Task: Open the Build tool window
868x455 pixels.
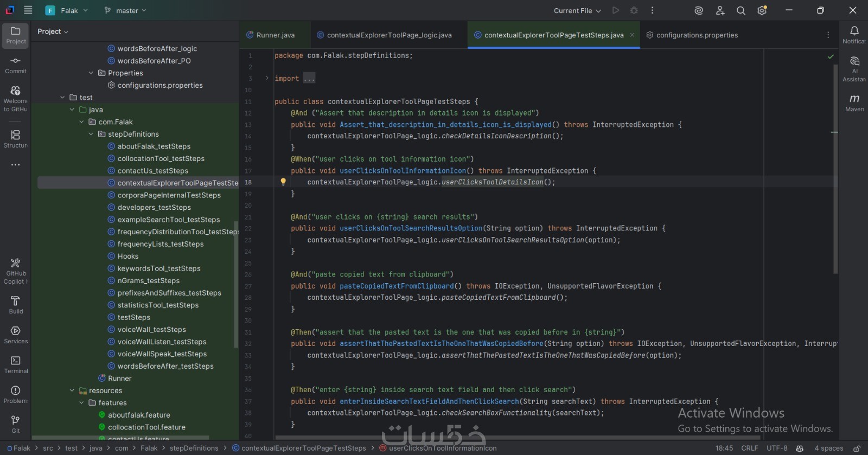Action: click(16, 304)
